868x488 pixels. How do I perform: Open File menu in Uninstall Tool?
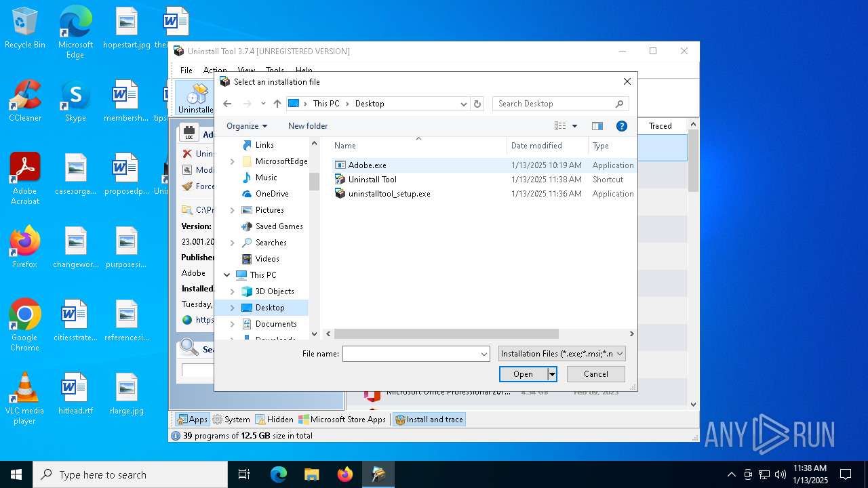click(186, 70)
